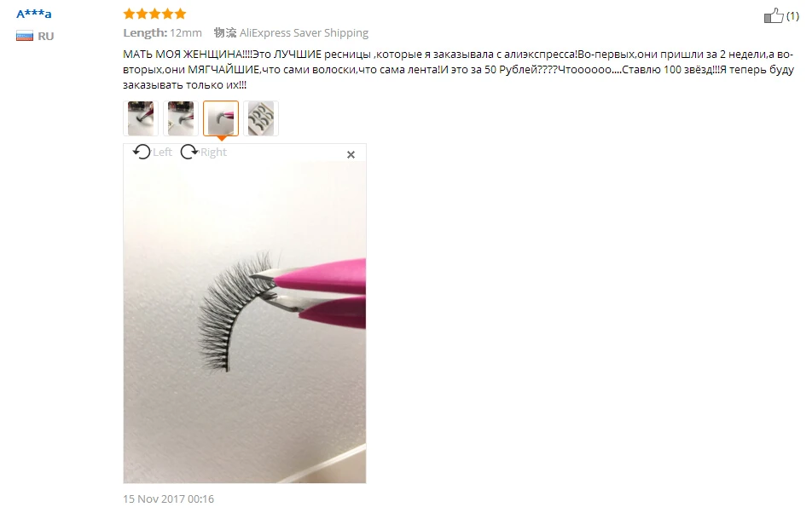The image size is (812, 513).
Task: Click the five-star rating
Action: click(x=154, y=14)
